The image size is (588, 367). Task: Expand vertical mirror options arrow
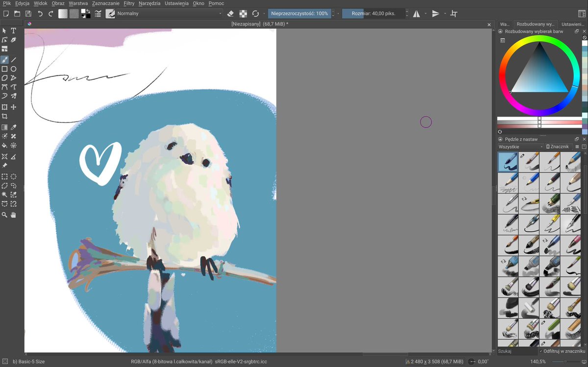444,14
